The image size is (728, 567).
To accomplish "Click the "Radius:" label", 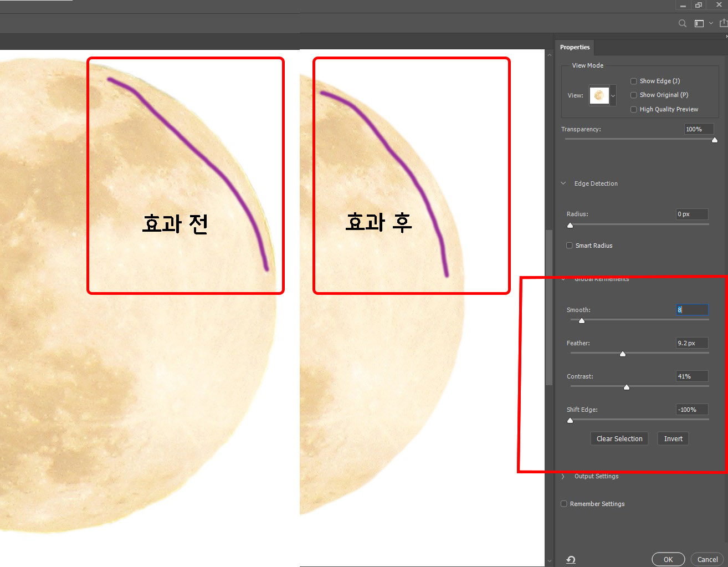I will pyautogui.click(x=577, y=214).
